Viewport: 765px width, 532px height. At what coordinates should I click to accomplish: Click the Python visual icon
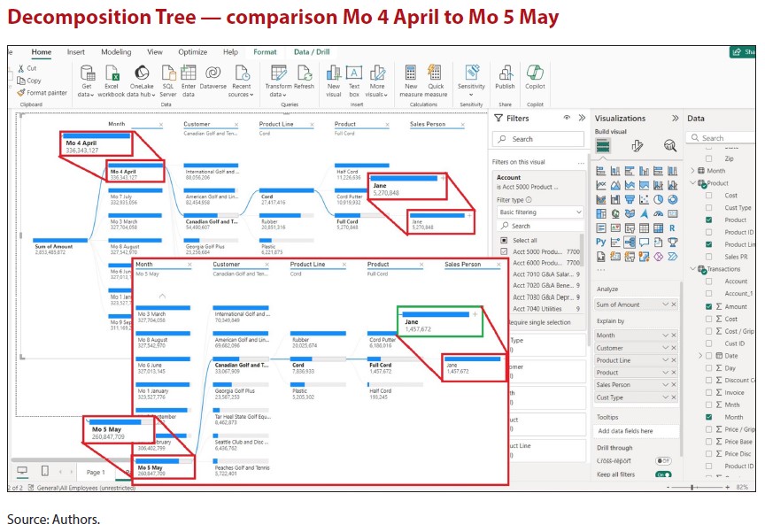point(602,241)
